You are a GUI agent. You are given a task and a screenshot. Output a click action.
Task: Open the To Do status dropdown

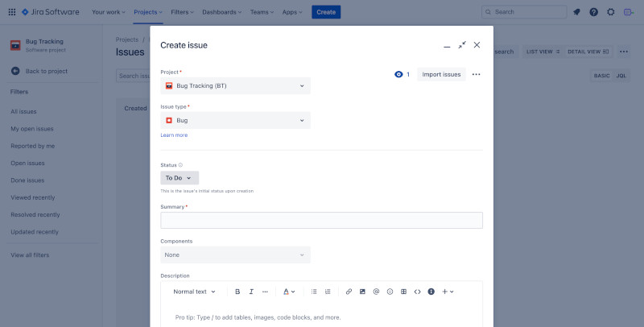click(179, 178)
